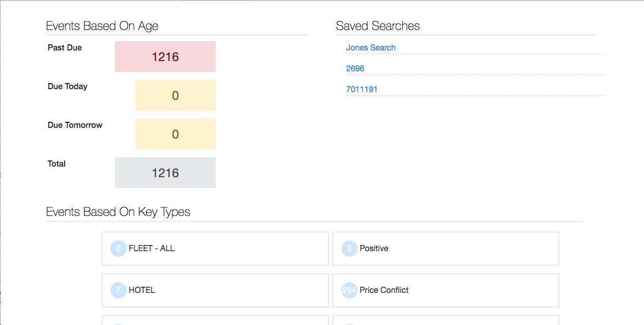Click the Past Due row label
Screen dimensions: 644x325
tap(65, 48)
